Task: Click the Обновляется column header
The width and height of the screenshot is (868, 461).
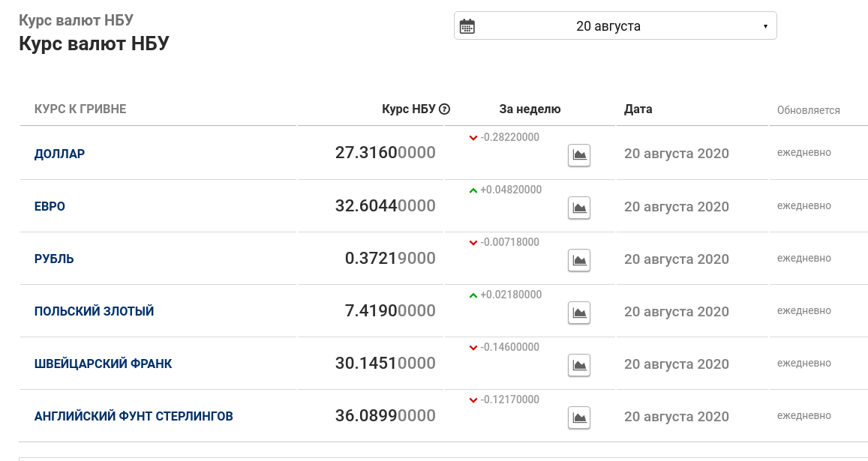Action: click(808, 110)
